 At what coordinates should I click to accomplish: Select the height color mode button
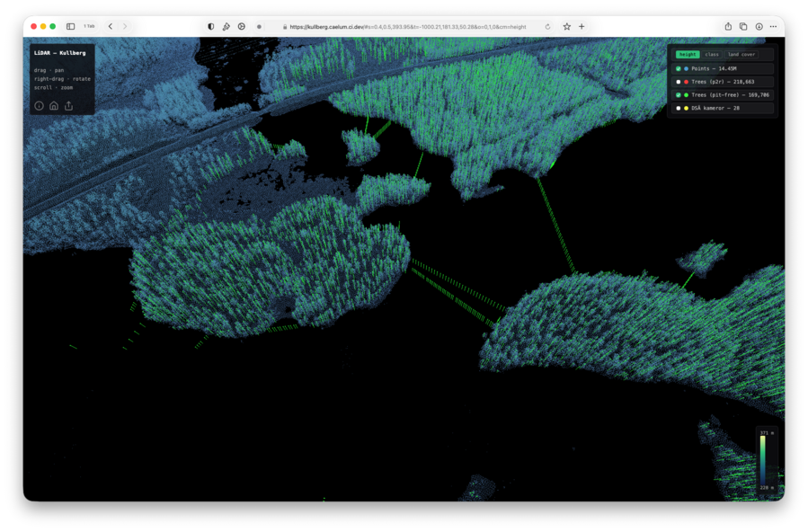click(688, 55)
